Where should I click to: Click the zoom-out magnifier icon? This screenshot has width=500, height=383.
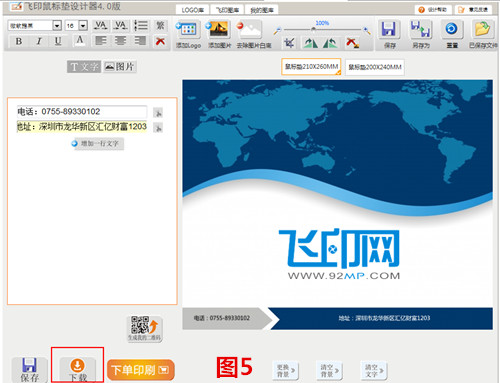tap(277, 31)
